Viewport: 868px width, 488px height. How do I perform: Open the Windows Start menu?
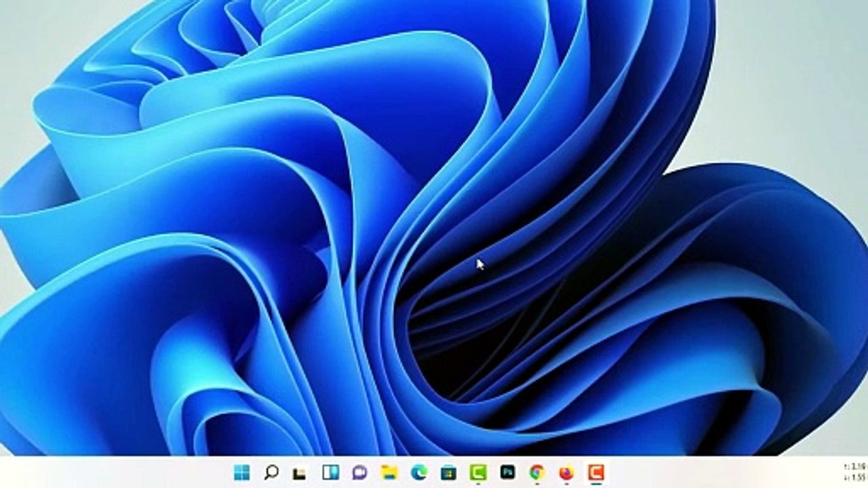241,472
